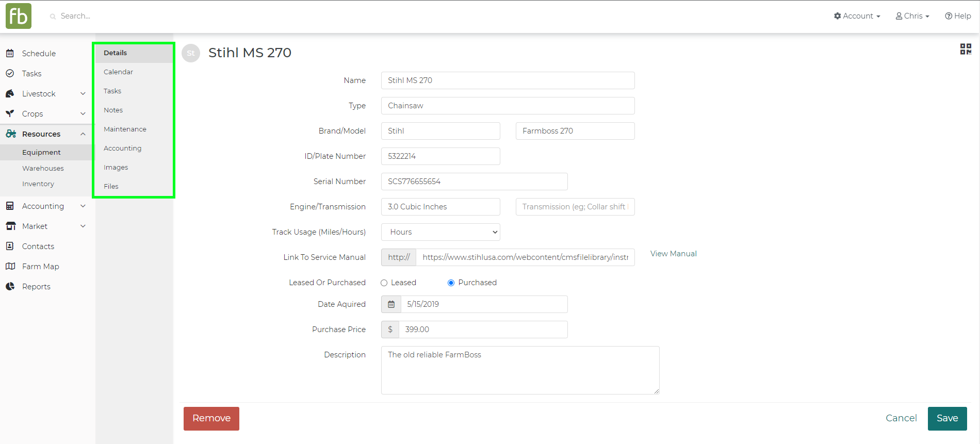Click the Engine field with 3.0 Cubic Inches
The width and height of the screenshot is (980, 444).
pos(440,207)
